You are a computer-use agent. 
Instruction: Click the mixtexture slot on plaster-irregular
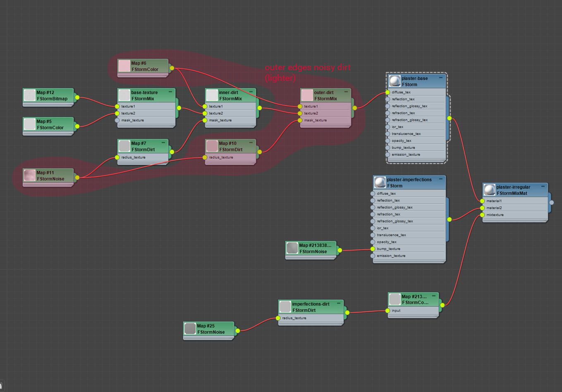515,215
